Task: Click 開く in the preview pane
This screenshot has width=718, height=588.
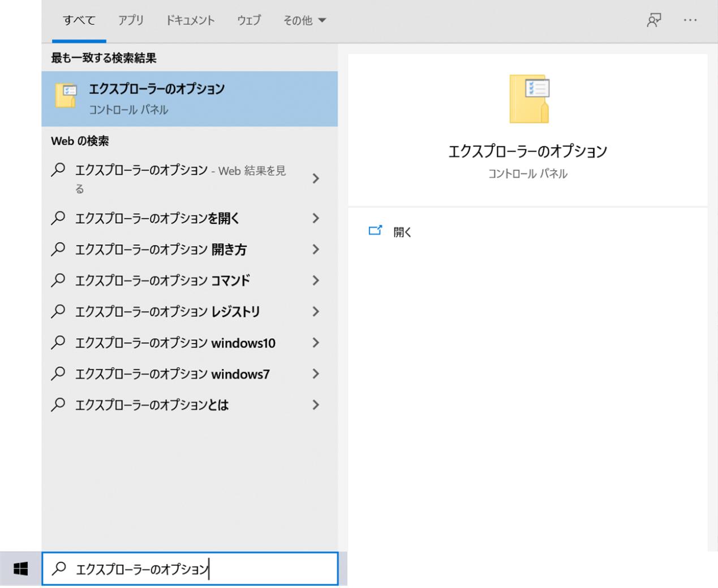Action: [x=402, y=232]
